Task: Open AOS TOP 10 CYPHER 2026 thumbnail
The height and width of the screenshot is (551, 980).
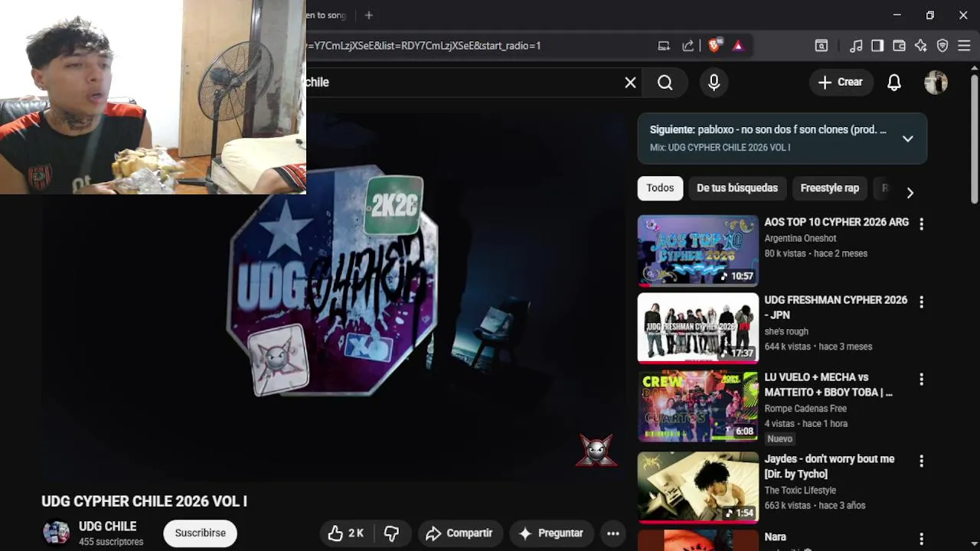Action: pyautogui.click(x=698, y=250)
